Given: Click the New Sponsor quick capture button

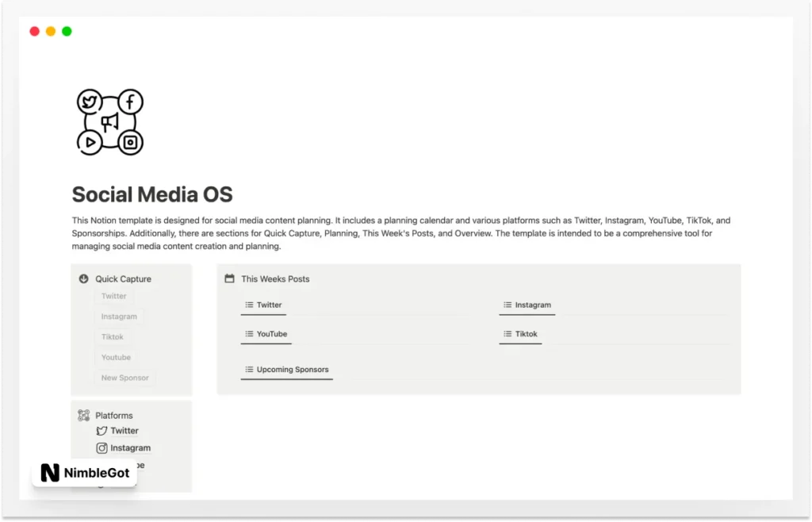Looking at the screenshot, I should pyautogui.click(x=124, y=378).
